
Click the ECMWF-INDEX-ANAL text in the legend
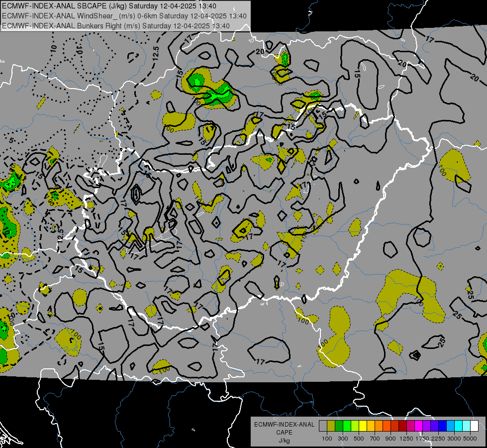pos(284,425)
